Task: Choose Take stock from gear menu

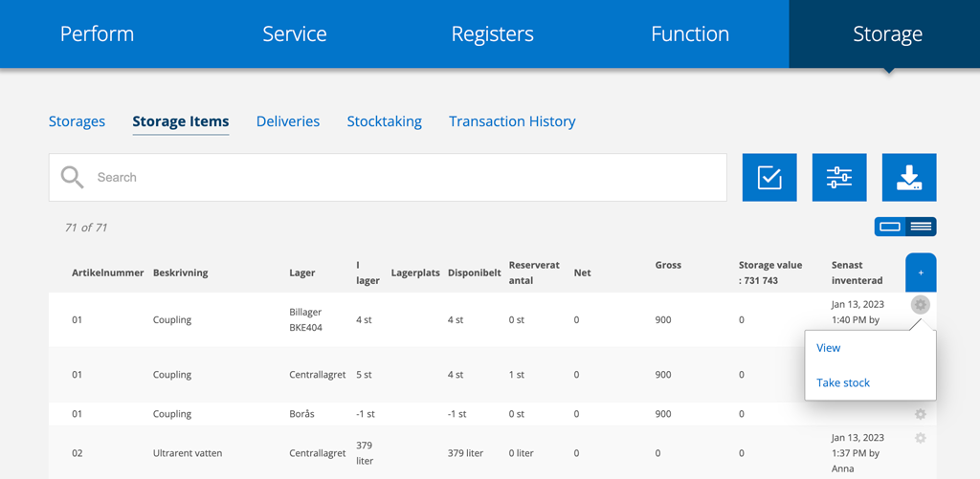Action: tap(843, 382)
